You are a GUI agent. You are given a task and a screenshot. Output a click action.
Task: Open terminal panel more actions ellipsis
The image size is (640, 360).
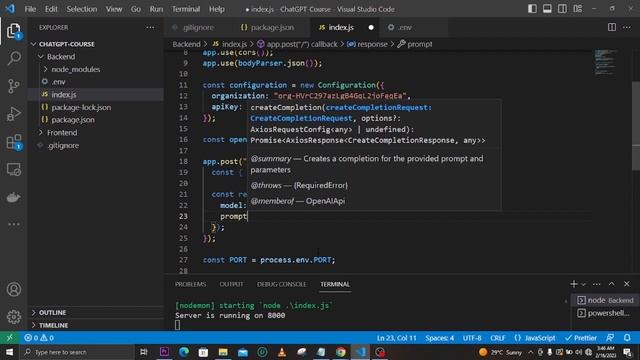596,284
